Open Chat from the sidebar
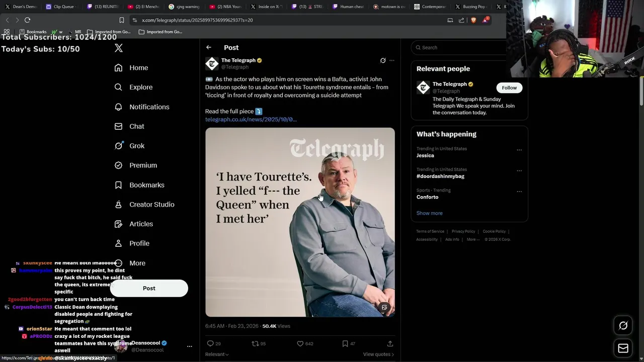 129,126
